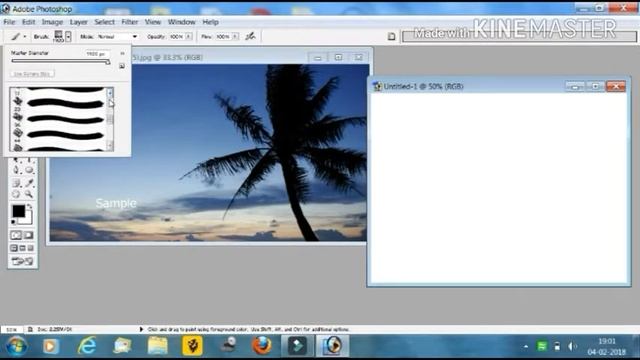Image resolution: width=640 pixels, height=360 pixels.
Task: Select the Ellipse shape tool
Action: coord(29,170)
